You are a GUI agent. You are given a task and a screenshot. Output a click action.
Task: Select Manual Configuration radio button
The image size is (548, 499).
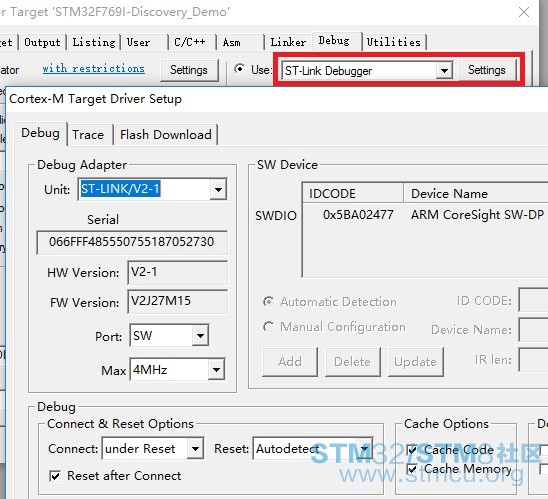pos(268,327)
